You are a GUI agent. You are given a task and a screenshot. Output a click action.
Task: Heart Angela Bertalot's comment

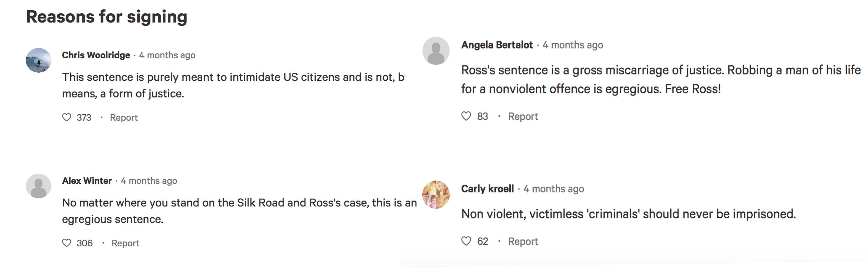coord(466,116)
